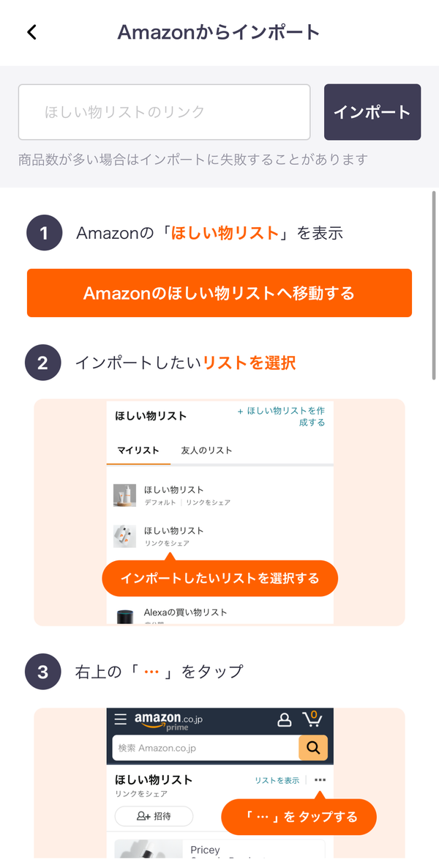Open the Amazon shopping cart icon
The image size is (439, 868).
(x=312, y=719)
